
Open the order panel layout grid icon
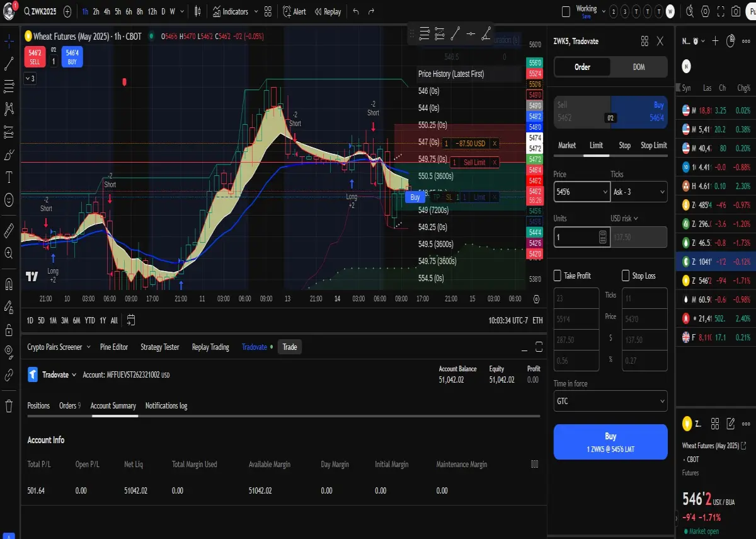(x=644, y=41)
